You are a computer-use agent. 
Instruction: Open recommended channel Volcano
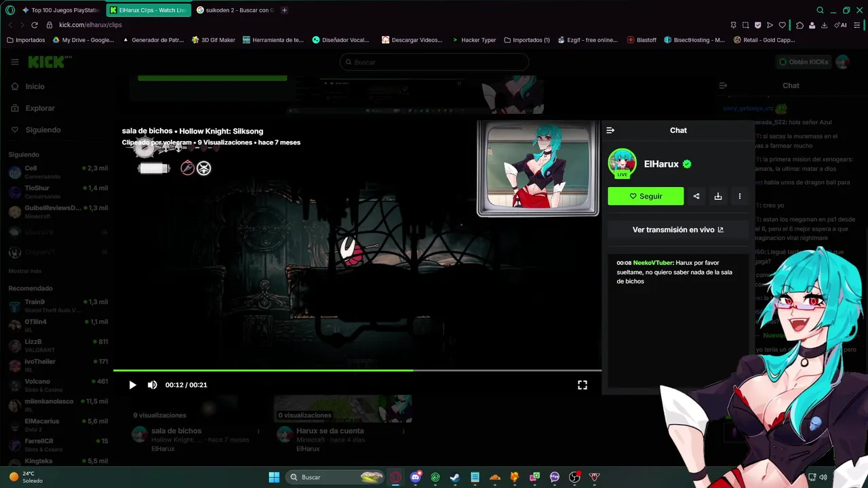click(x=58, y=385)
